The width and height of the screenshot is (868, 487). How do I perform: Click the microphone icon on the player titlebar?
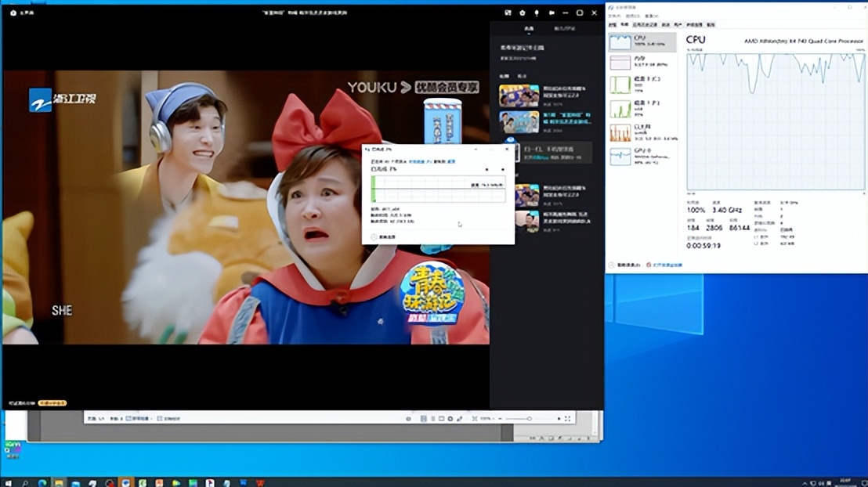click(537, 13)
